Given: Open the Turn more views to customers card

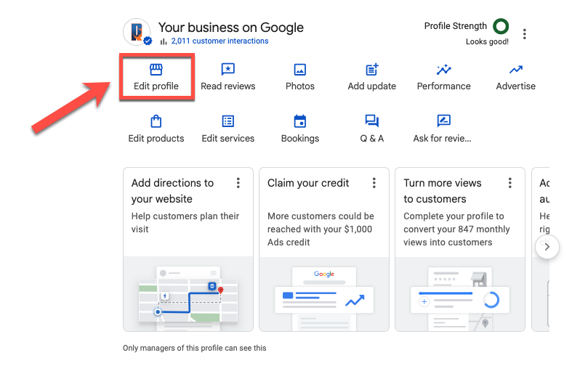Looking at the screenshot, I should tap(460, 250).
